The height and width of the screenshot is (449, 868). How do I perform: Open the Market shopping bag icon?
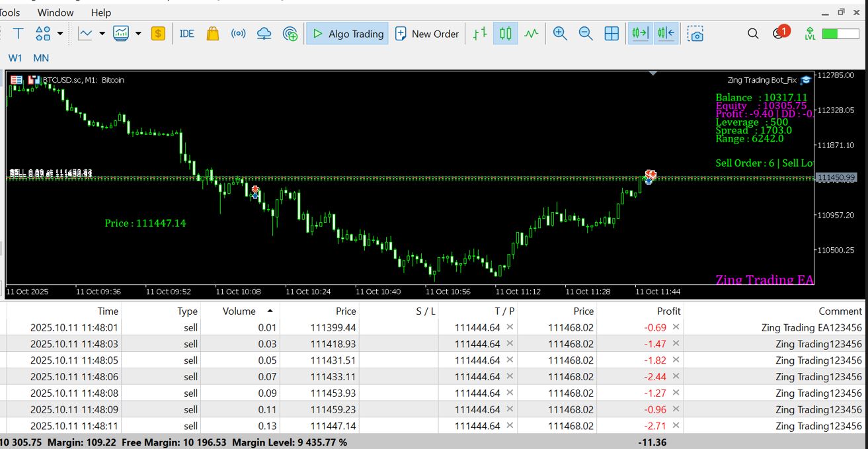(213, 34)
